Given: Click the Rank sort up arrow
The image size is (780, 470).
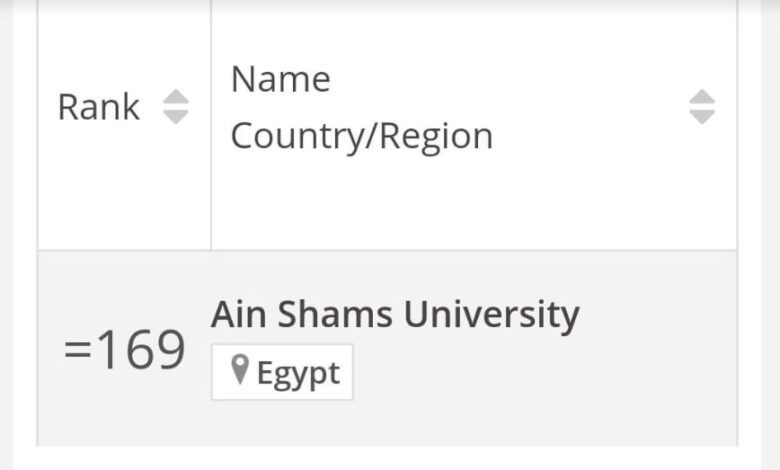Looking at the screenshot, I should click(x=176, y=97).
